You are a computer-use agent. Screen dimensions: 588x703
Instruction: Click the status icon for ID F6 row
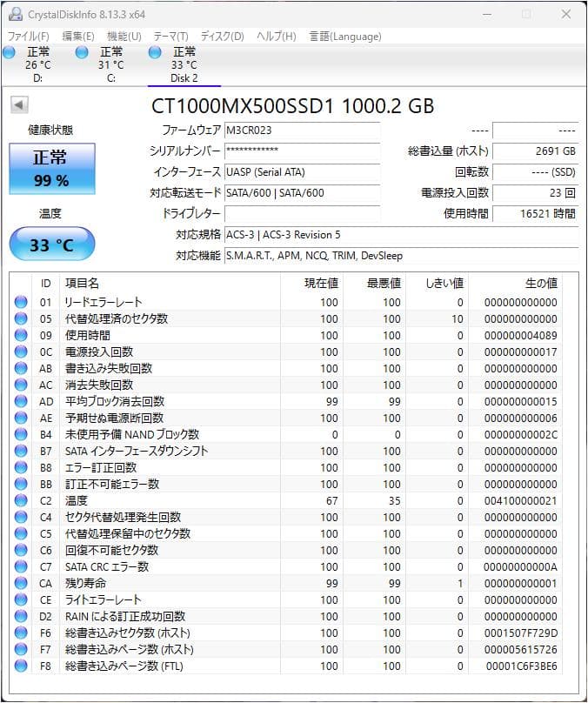[x=21, y=633]
